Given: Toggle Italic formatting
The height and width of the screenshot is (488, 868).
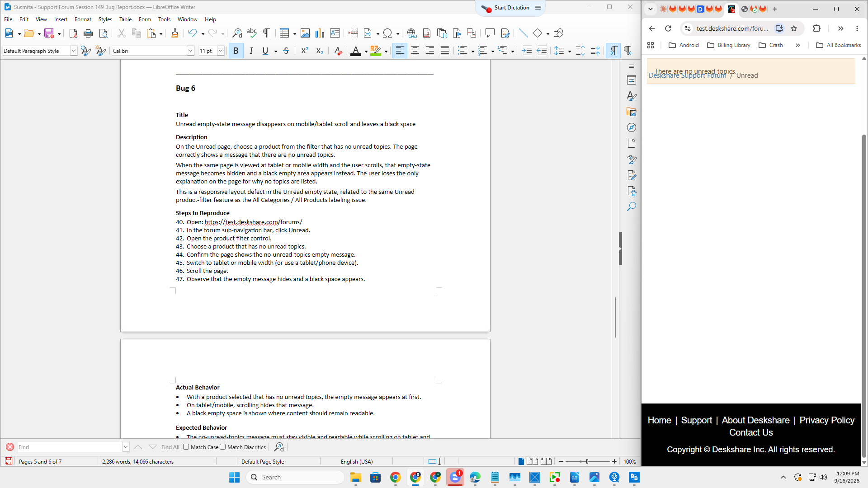Looking at the screenshot, I should point(251,51).
